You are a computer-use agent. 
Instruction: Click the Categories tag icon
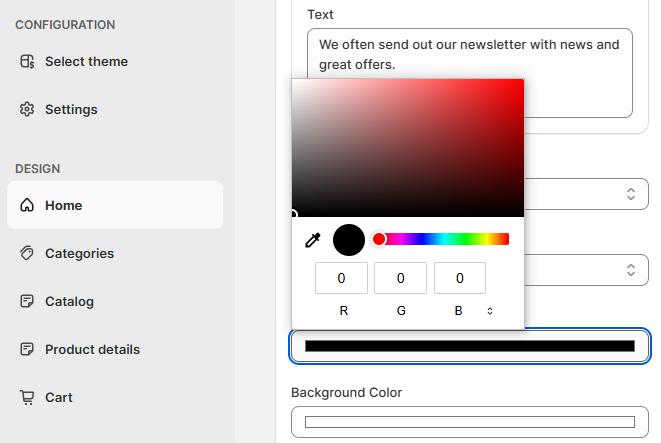[27, 253]
